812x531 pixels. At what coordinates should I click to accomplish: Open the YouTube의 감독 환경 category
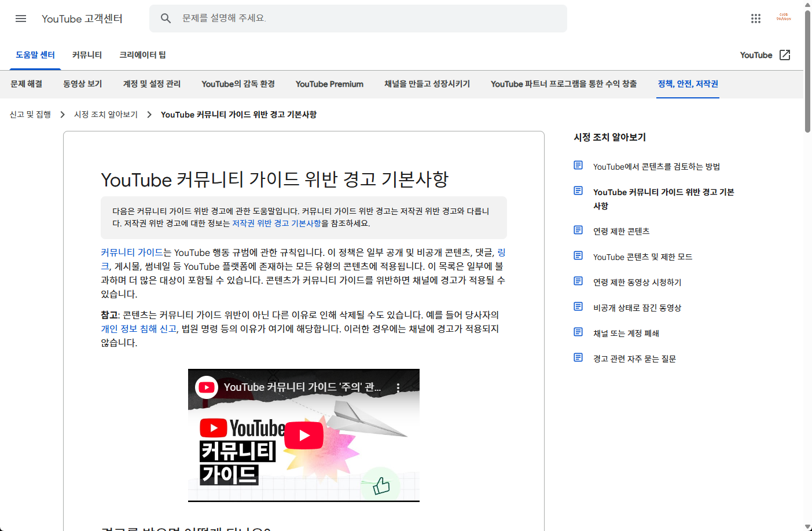click(x=238, y=84)
